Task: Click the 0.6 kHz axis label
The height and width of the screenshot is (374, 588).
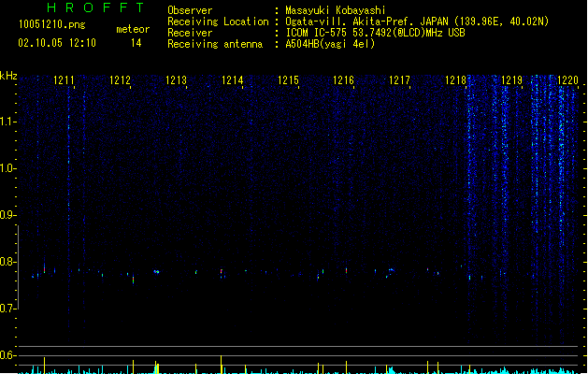Action: coord(7,355)
